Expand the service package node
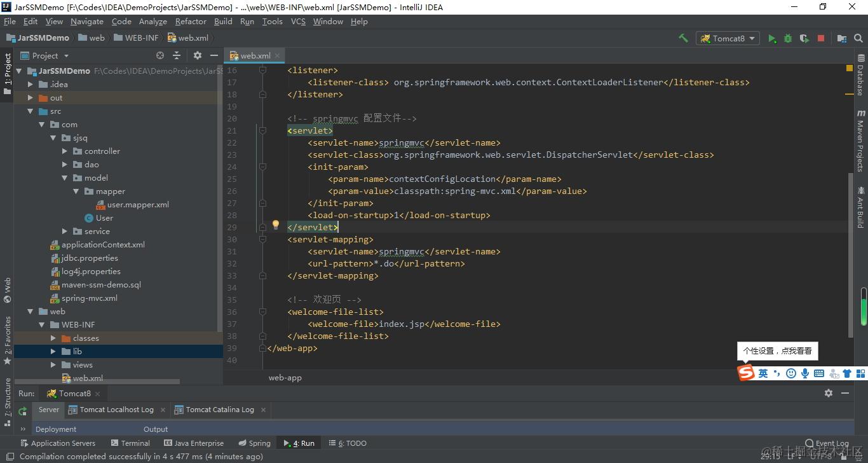This screenshot has width=868, height=463. [x=65, y=231]
